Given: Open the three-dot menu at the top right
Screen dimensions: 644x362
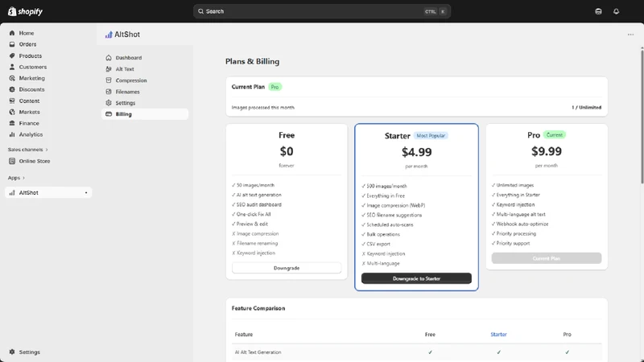Looking at the screenshot, I should tap(630, 35).
